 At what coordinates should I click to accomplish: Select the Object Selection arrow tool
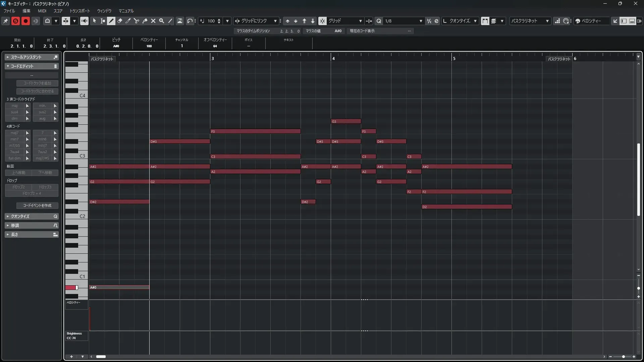(95, 21)
